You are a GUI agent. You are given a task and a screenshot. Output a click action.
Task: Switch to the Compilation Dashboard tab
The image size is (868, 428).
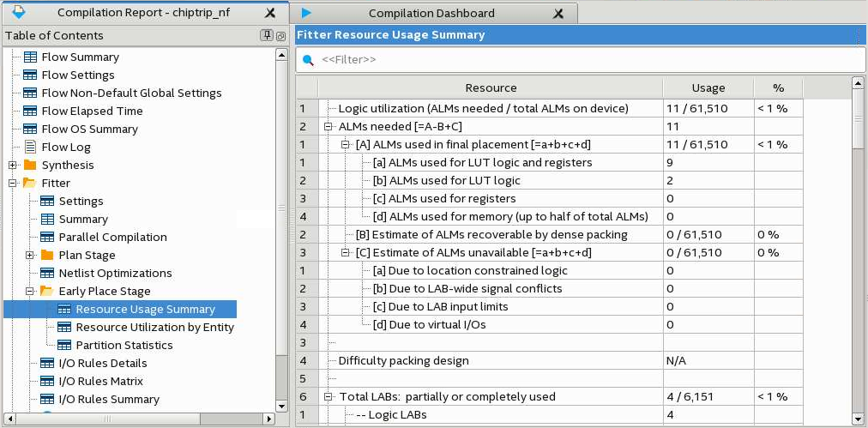tap(431, 13)
